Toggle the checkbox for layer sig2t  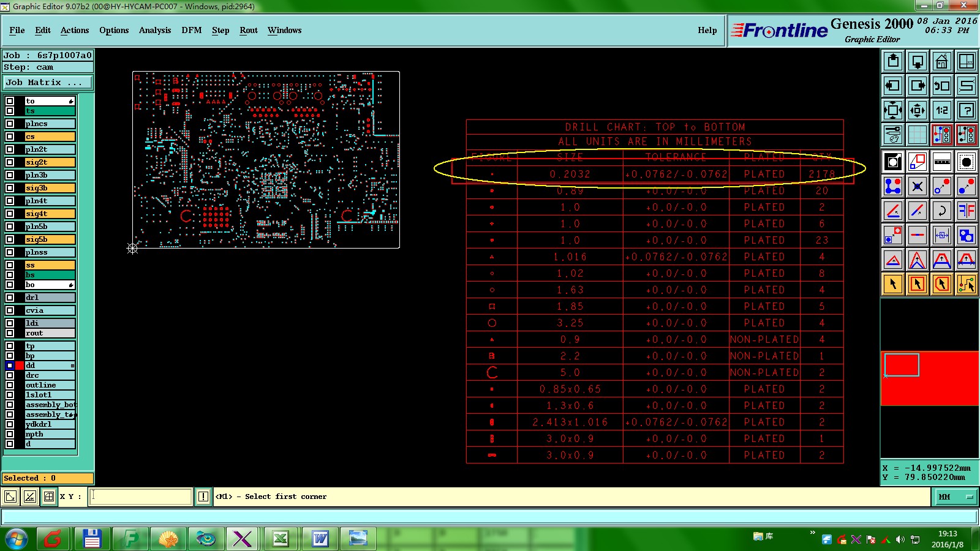(10, 162)
